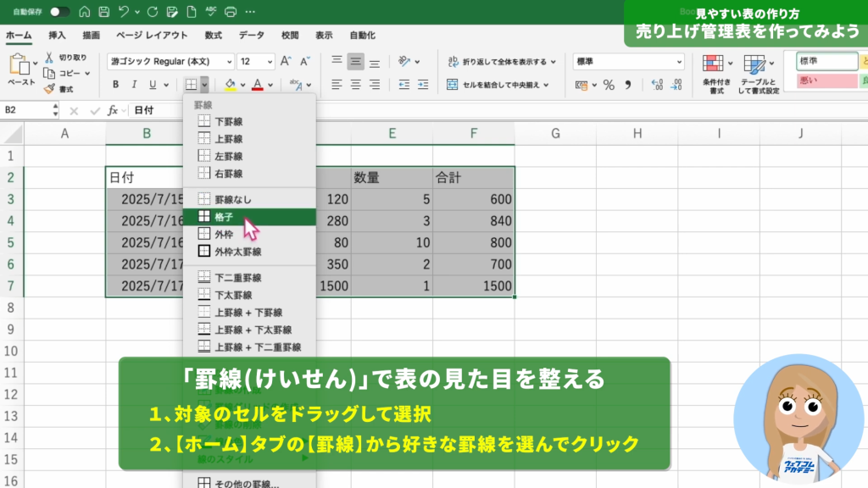Click the center align icon in bottom row
This screenshot has height=488, width=868.
(x=356, y=85)
